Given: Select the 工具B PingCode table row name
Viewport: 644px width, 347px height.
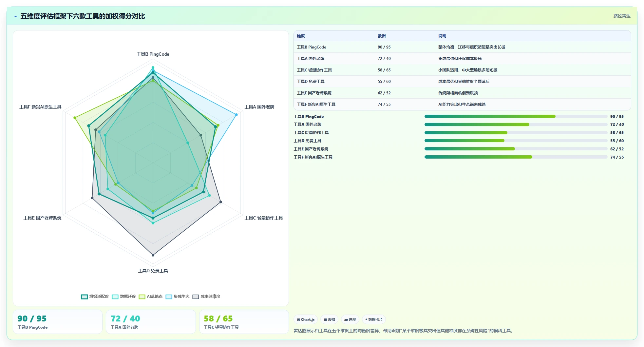Looking at the screenshot, I should [312, 47].
